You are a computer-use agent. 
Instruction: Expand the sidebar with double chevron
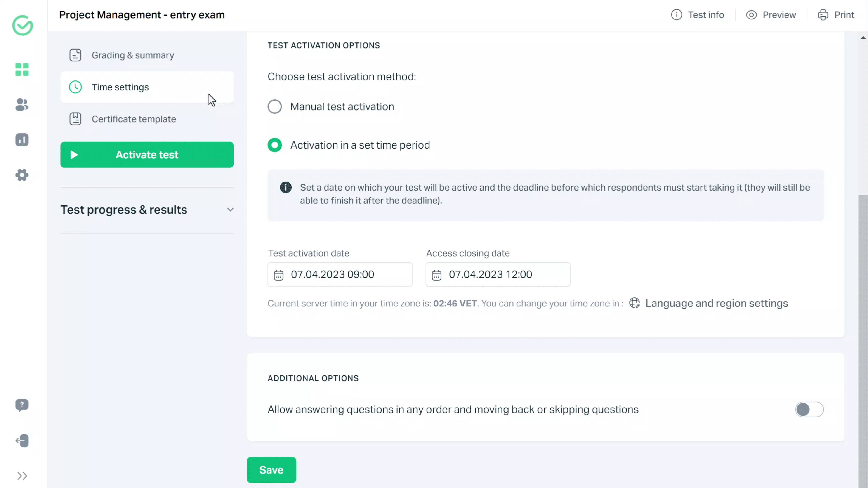22,476
